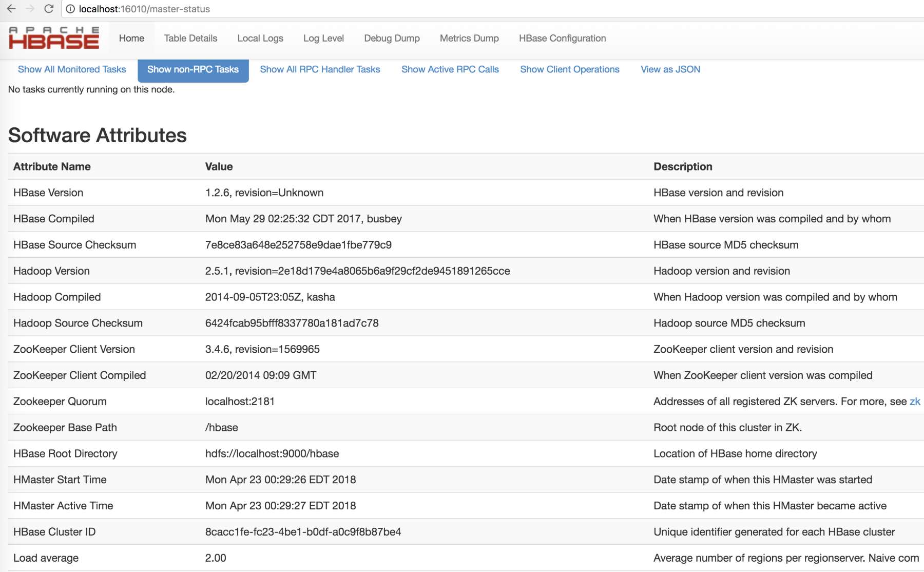Select Show All RPC Handler Tasks tab
The height and width of the screenshot is (572, 924).
point(320,69)
